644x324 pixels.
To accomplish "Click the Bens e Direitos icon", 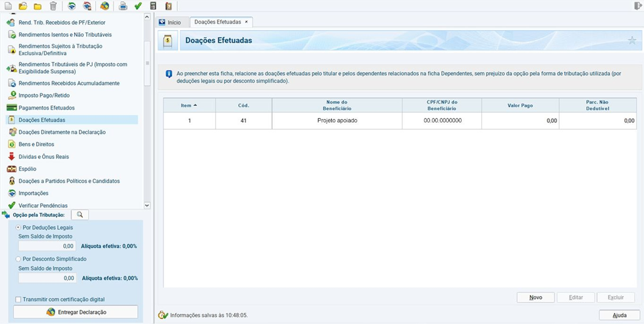I will (12, 144).
